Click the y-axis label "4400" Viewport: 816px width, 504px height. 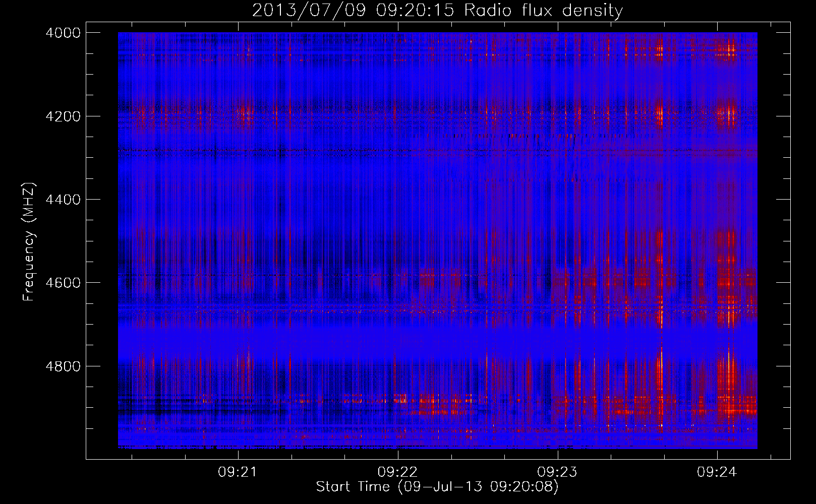(63, 200)
